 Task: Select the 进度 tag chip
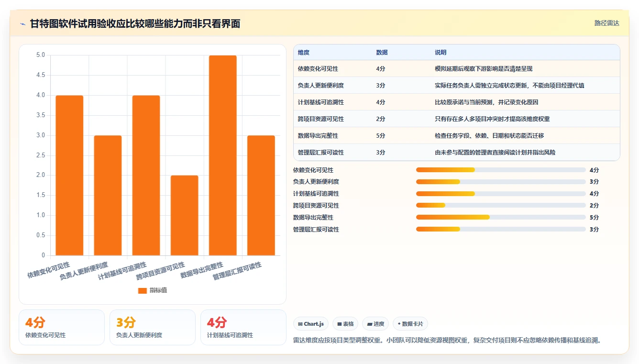(375, 324)
